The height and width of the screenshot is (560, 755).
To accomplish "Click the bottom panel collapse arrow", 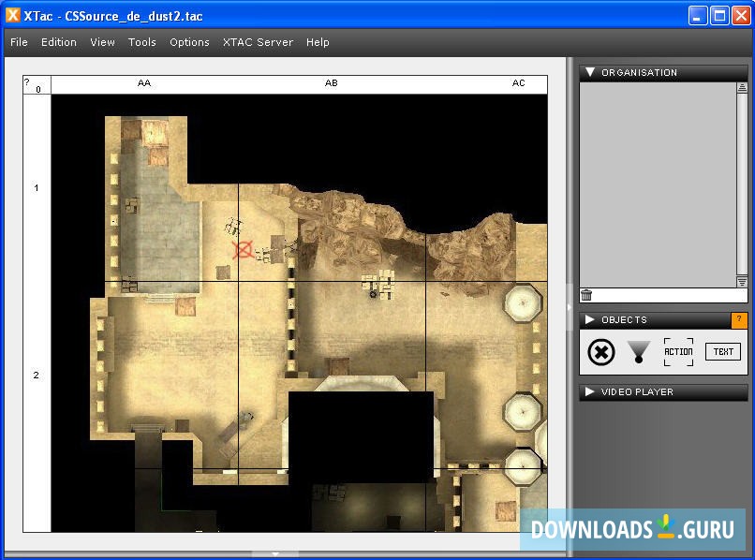I will (x=275, y=553).
